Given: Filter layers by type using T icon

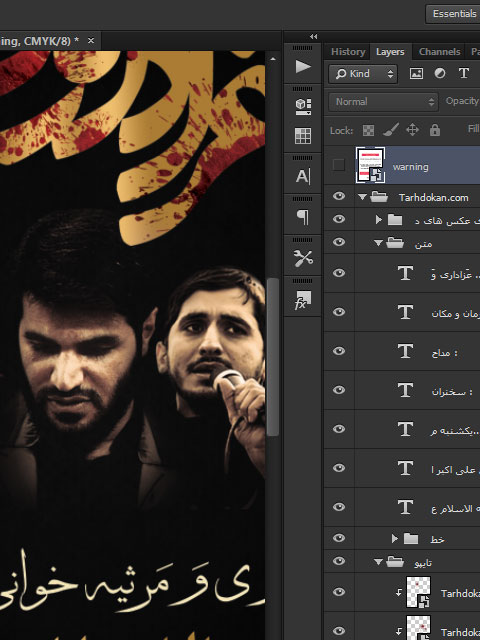Looking at the screenshot, I should [x=463, y=73].
